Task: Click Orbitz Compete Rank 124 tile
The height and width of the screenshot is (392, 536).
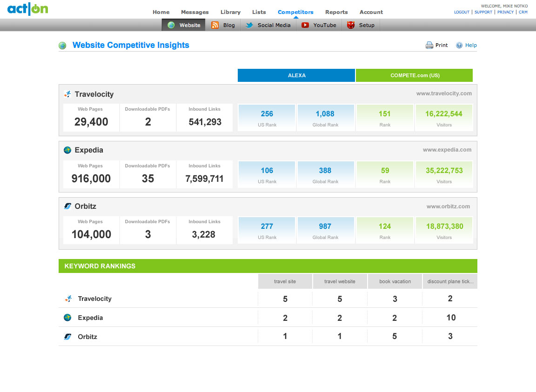Action: (x=385, y=230)
